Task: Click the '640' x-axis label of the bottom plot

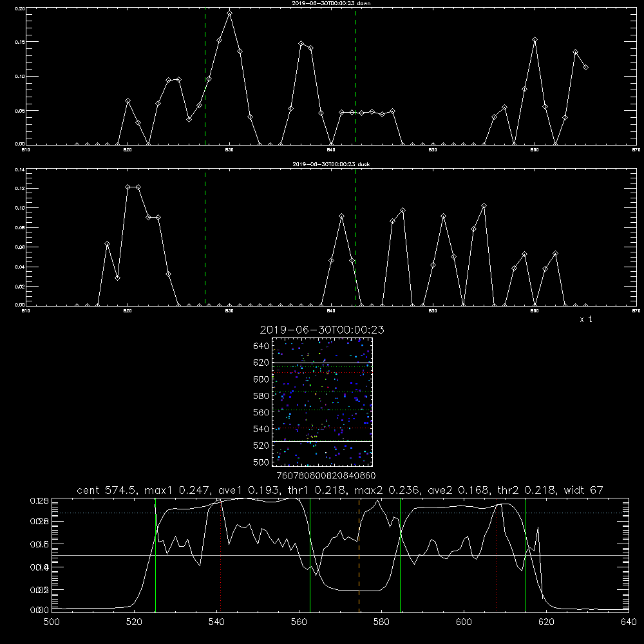Action: 629,621
